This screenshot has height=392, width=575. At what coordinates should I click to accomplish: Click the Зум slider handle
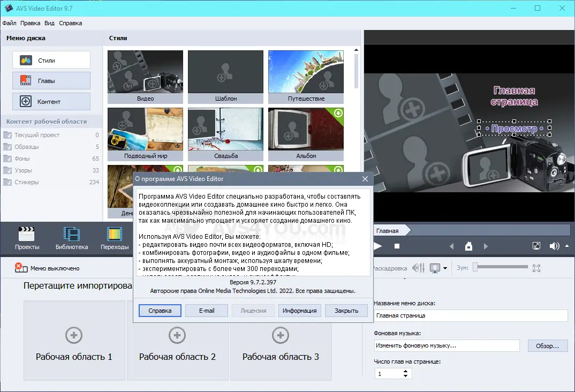(x=475, y=267)
